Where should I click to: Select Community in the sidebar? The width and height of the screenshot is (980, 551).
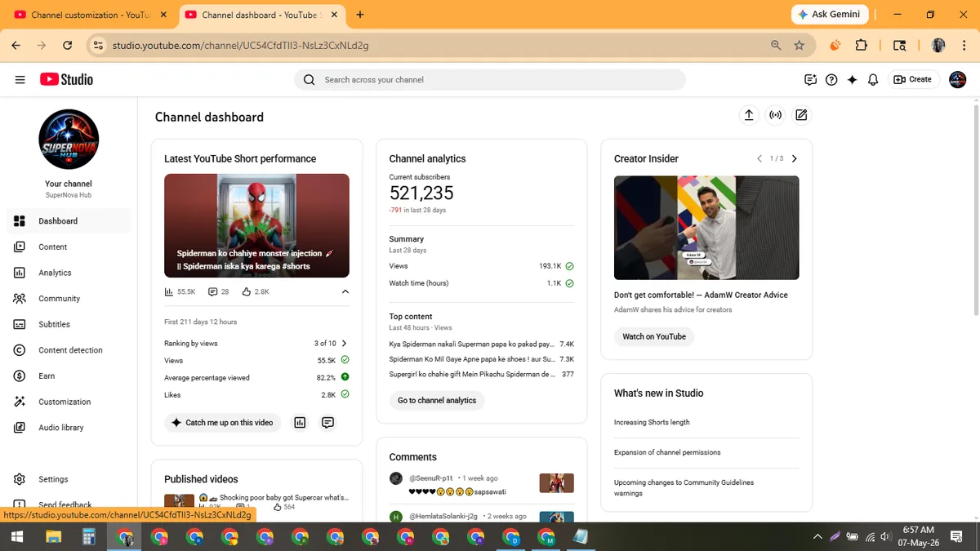(x=69, y=299)
